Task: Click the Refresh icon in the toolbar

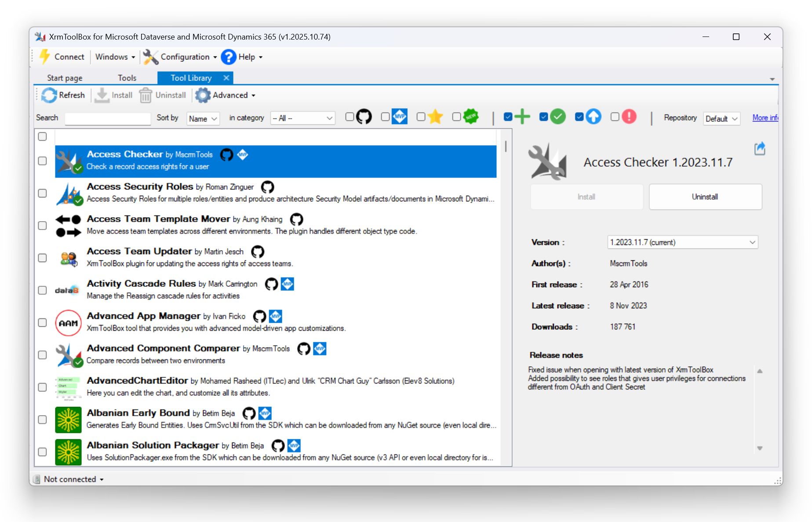Action: pyautogui.click(x=49, y=95)
